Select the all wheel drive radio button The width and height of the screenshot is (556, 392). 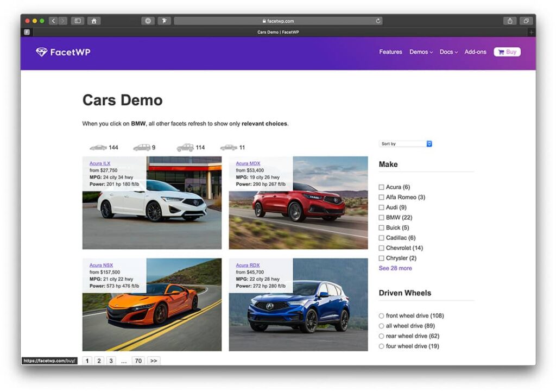[x=382, y=326]
